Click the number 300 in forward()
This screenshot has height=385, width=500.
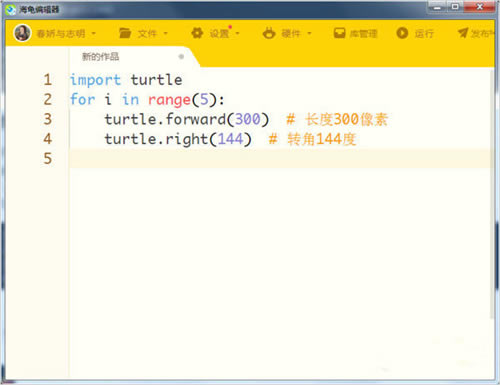click(x=248, y=119)
